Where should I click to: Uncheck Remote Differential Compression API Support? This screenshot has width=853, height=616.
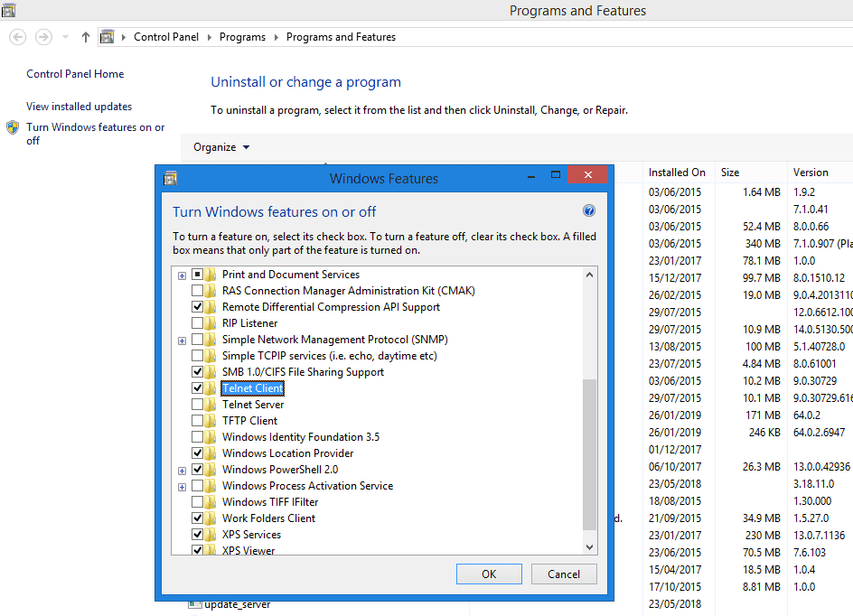tap(198, 307)
